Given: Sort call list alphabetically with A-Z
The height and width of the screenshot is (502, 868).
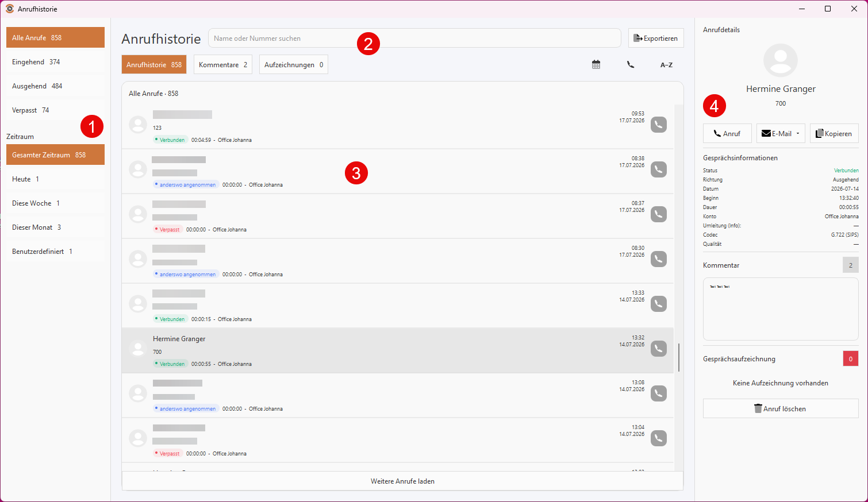Looking at the screenshot, I should point(666,65).
